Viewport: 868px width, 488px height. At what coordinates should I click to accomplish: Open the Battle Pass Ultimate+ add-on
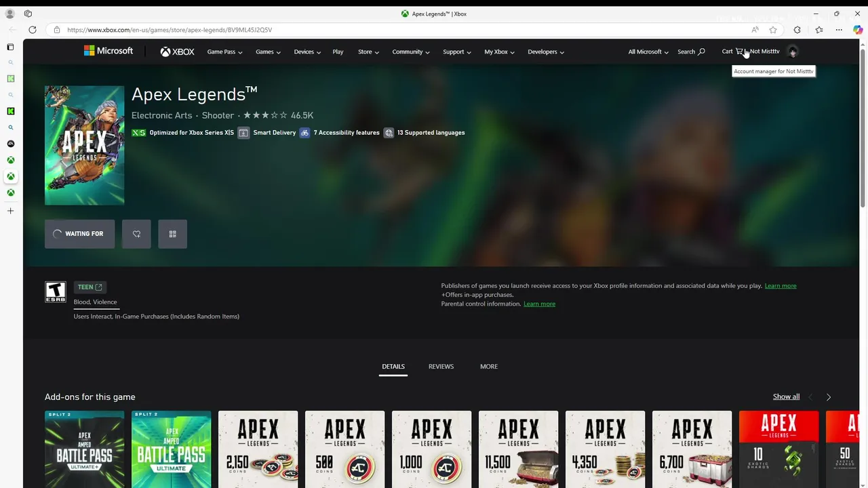[x=84, y=449]
